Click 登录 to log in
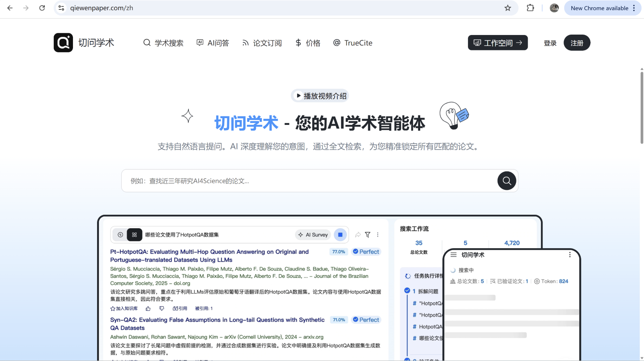The image size is (644, 361). [x=550, y=43]
